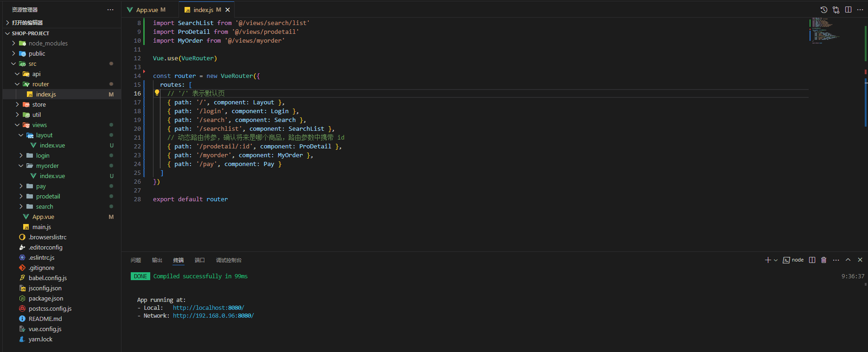Kill terminal with trash icon

point(824,260)
